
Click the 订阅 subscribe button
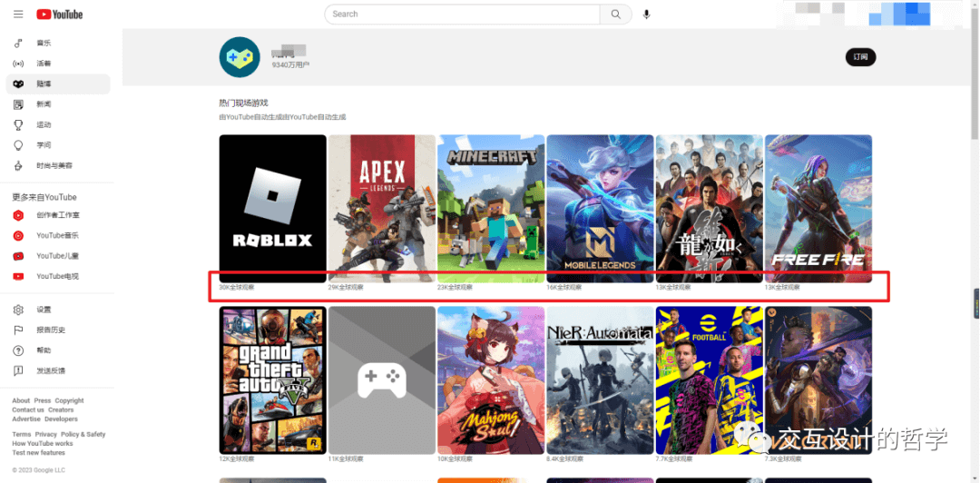point(860,57)
